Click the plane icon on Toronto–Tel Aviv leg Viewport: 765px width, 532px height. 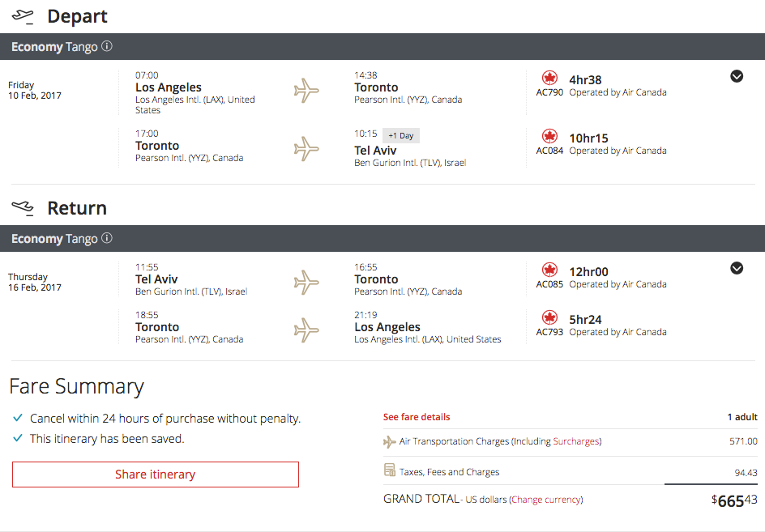(x=306, y=148)
